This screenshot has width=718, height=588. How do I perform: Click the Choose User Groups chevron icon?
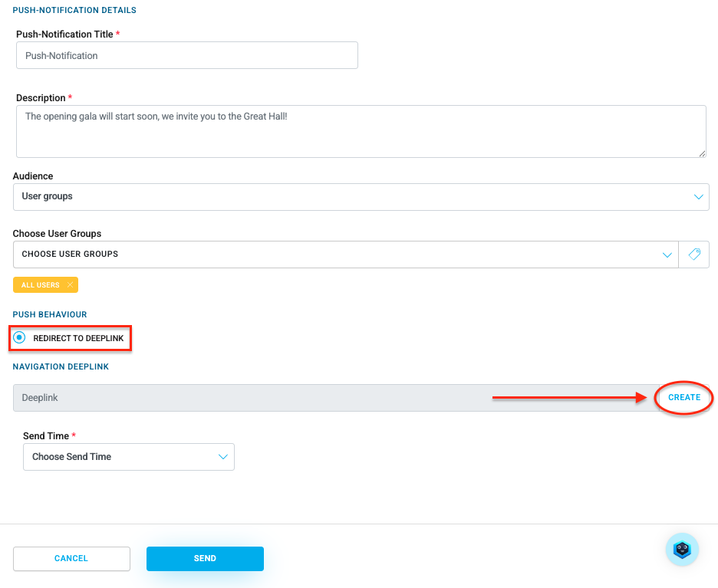coord(667,255)
